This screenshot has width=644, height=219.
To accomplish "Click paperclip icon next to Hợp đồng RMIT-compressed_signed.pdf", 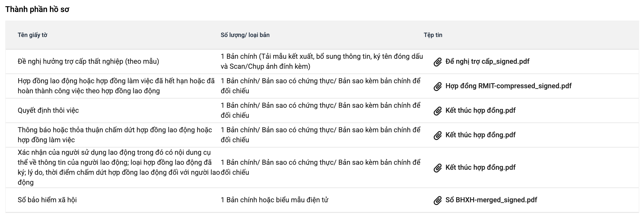I will point(437,86).
